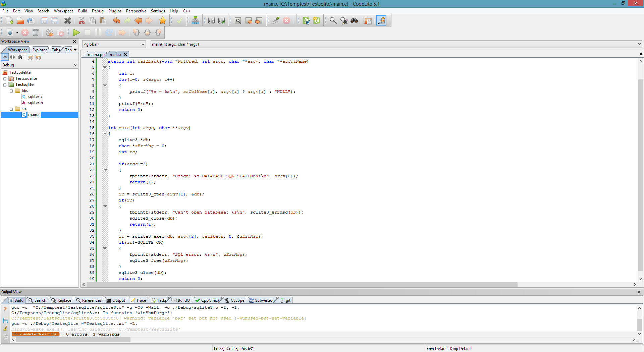Image resolution: width=644 pixels, height=352 pixels.
Task: Click the binoculars Find in Files icon
Action: (354, 21)
